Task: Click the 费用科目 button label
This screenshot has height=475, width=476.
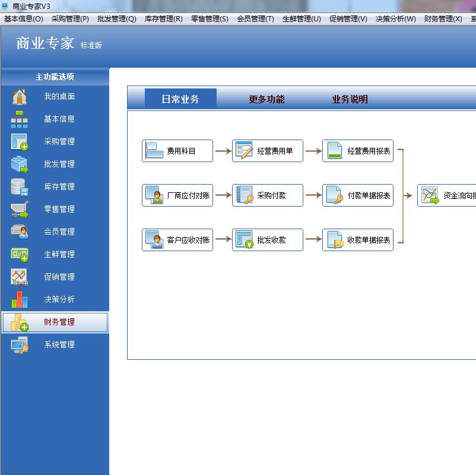Action: click(x=181, y=151)
